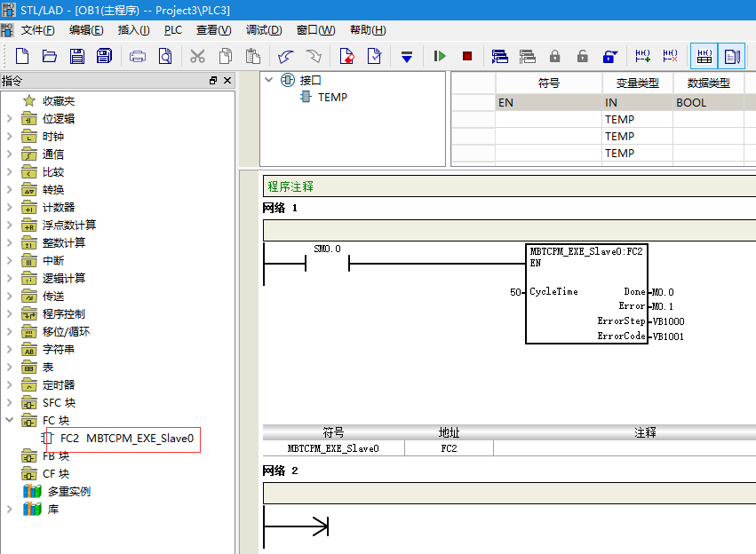The image size is (756, 554).
Task: Click the New file icon in toolbar
Action: point(22,56)
